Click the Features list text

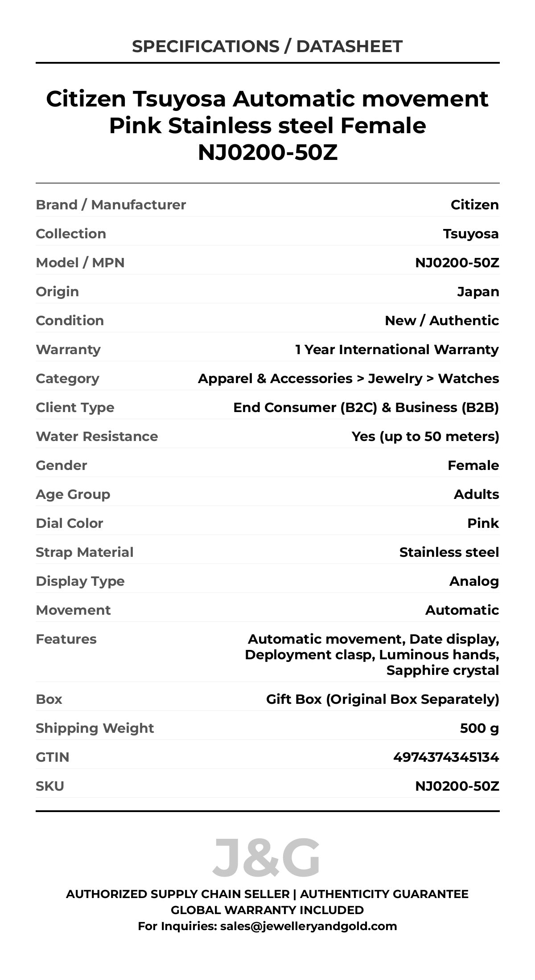click(x=373, y=654)
